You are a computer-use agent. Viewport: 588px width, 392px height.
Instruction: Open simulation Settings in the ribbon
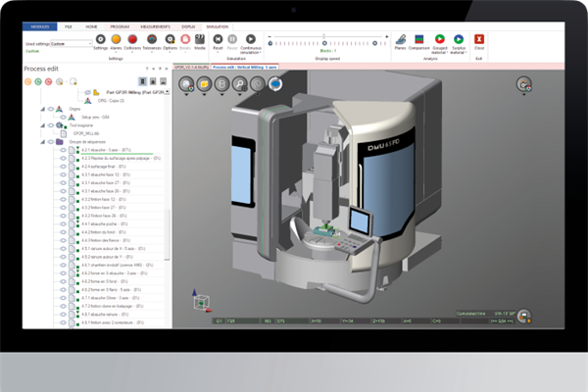click(101, 39)
